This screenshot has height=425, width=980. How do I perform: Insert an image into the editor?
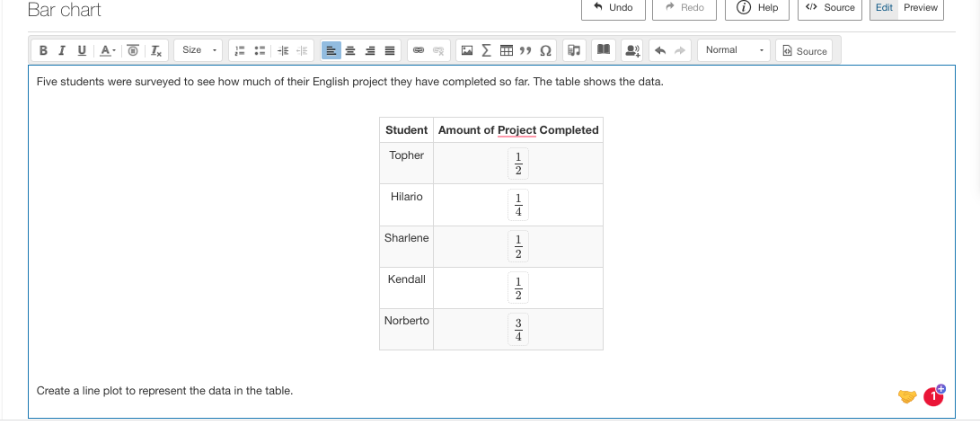pos(467,50)
